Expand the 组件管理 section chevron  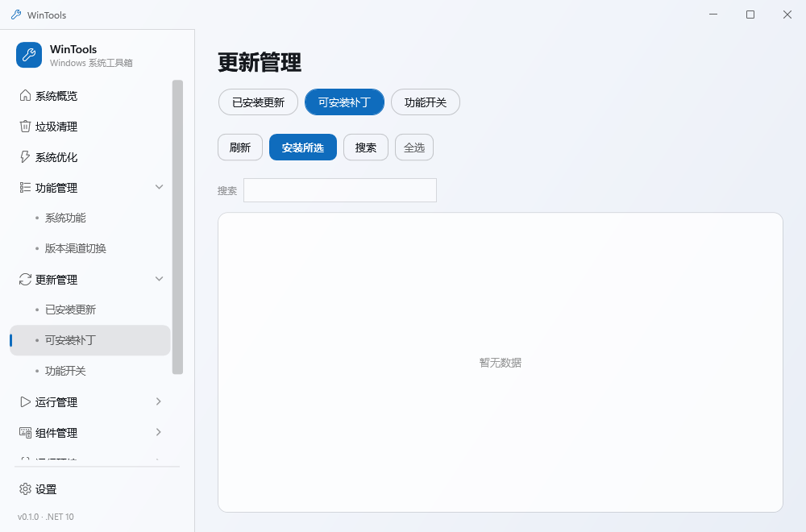point(158,432)
